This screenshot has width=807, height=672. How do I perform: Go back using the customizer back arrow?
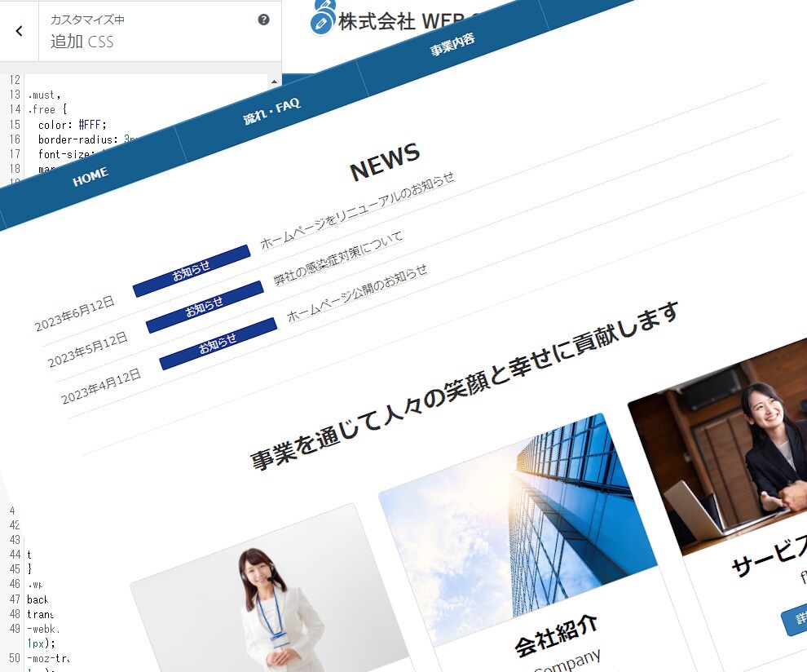pyautogui.click(x=19, y=32)
